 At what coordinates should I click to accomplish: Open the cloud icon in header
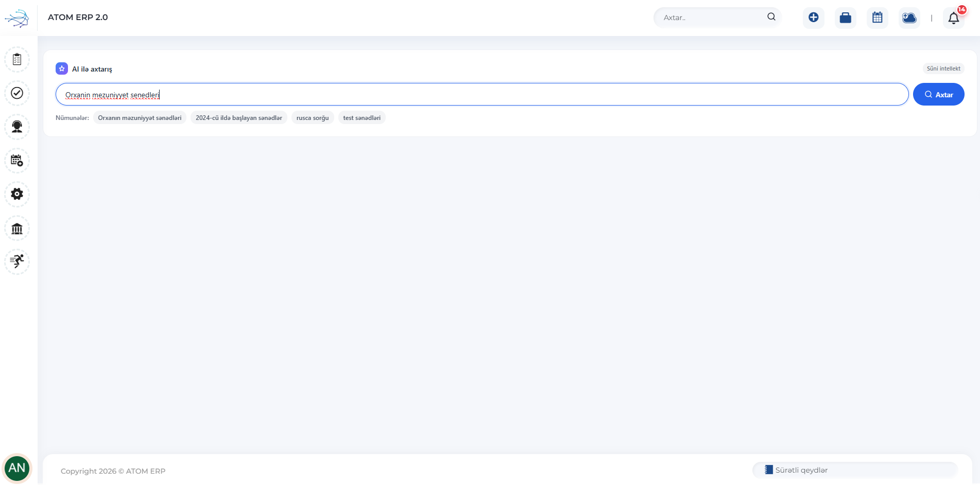[x=909, y=18]
